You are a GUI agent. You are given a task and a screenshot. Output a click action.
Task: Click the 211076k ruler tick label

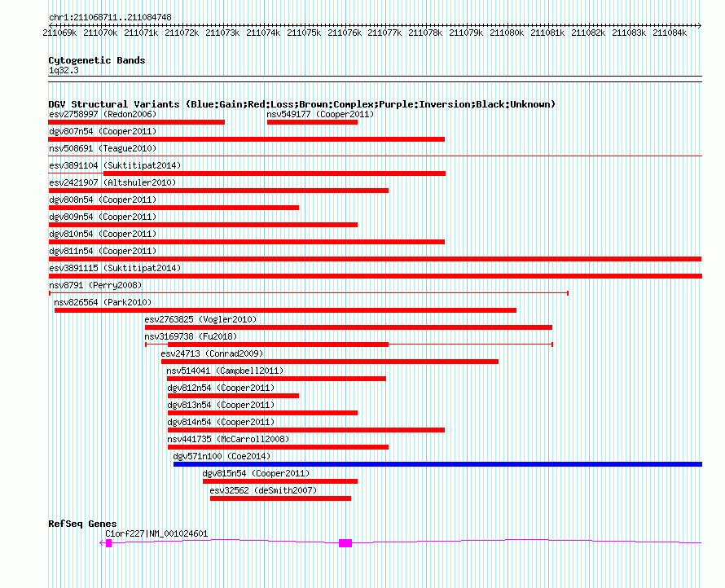(x=345, y=33)
